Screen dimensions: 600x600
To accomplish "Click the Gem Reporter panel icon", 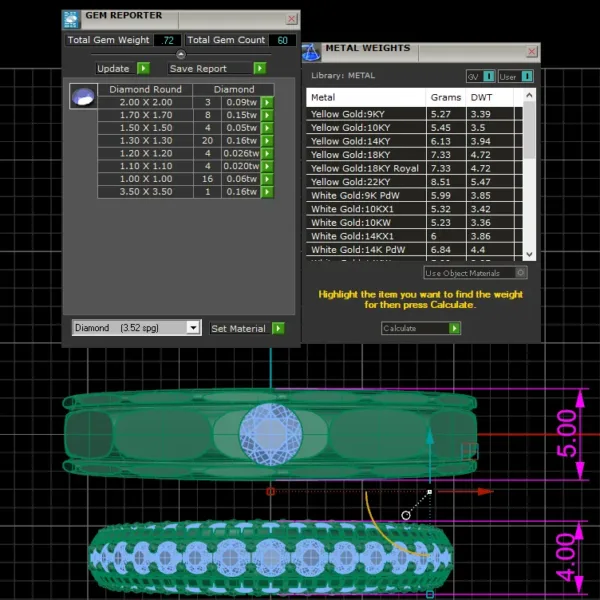I will (x=71, y=20).
